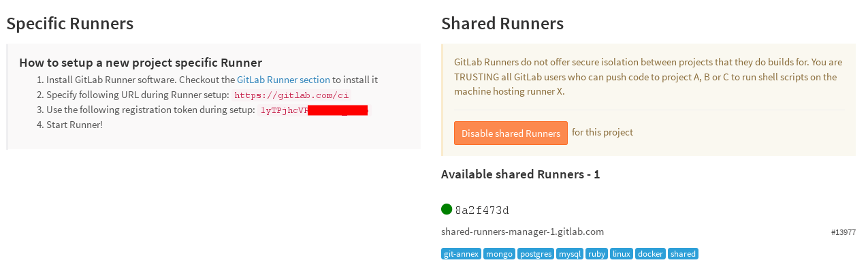Click the https://gitlab.com/ci URL code text
The width and height of the screenshot is (868, 271).
pyautogui.click(x=291, y=95)
